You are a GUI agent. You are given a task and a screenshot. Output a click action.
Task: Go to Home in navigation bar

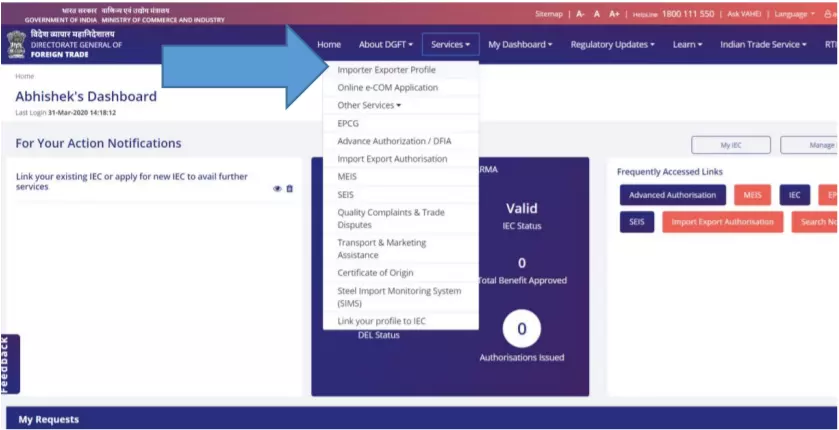coord(329,45)
